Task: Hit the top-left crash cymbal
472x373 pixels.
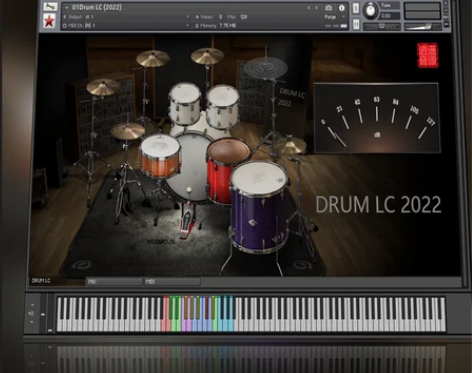Action: tap(153, 59)
